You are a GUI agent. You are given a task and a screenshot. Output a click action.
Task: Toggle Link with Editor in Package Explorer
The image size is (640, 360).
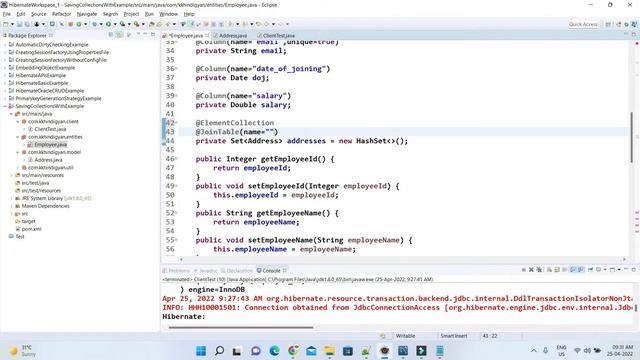coord(118,35)
